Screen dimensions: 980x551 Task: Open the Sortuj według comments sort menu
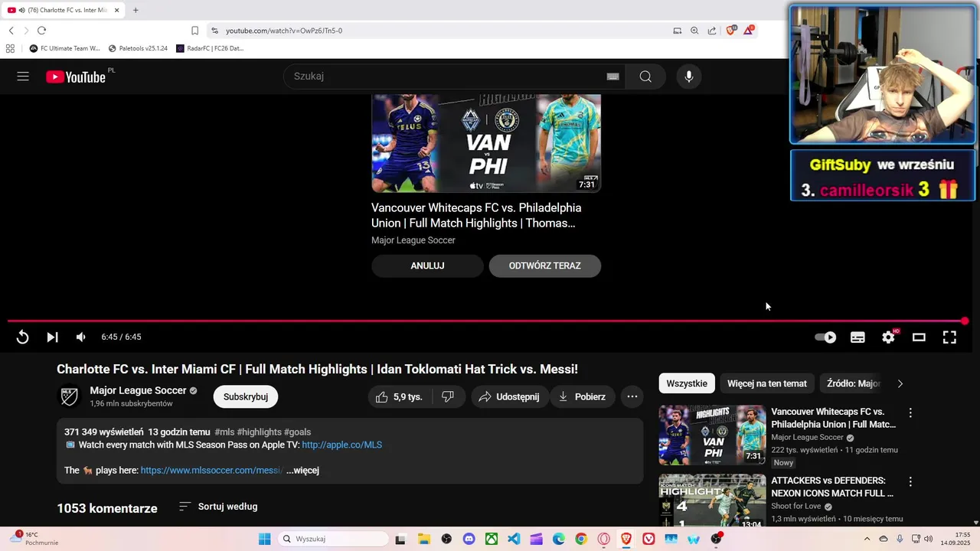(x=218, y=507)
